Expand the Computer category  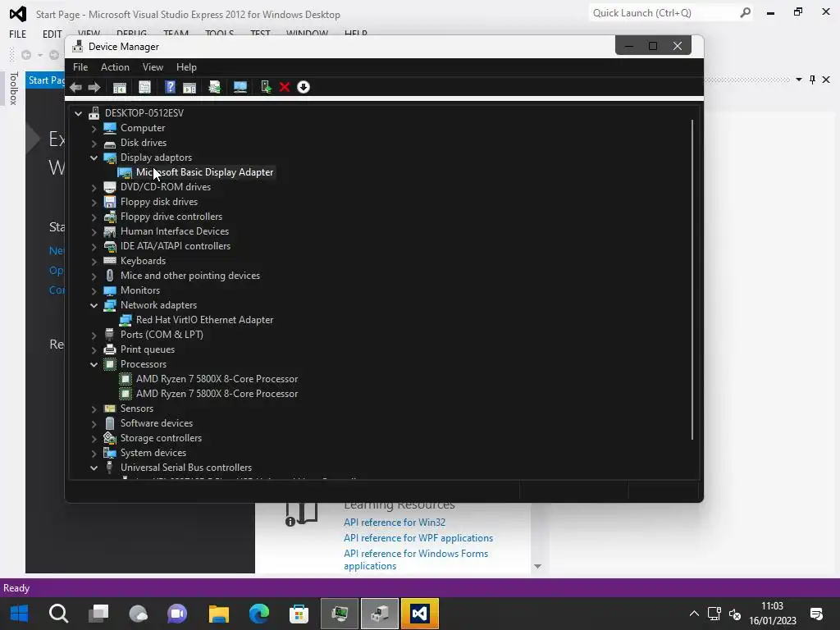coord(94,128)
